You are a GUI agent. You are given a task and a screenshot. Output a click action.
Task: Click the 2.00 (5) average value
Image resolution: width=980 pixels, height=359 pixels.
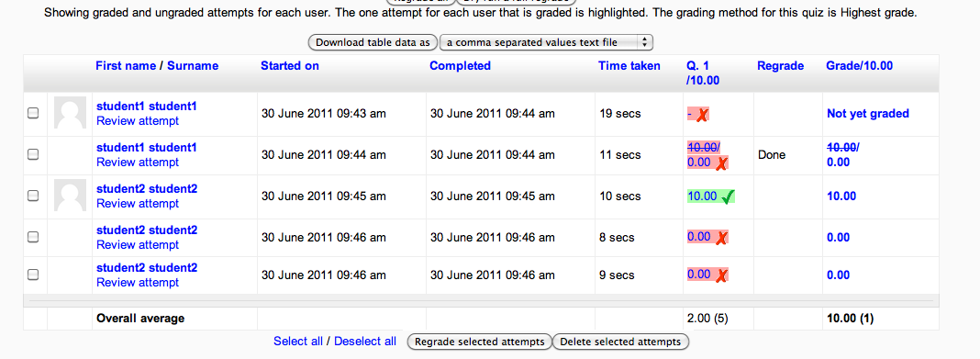(x=707, y=319)
